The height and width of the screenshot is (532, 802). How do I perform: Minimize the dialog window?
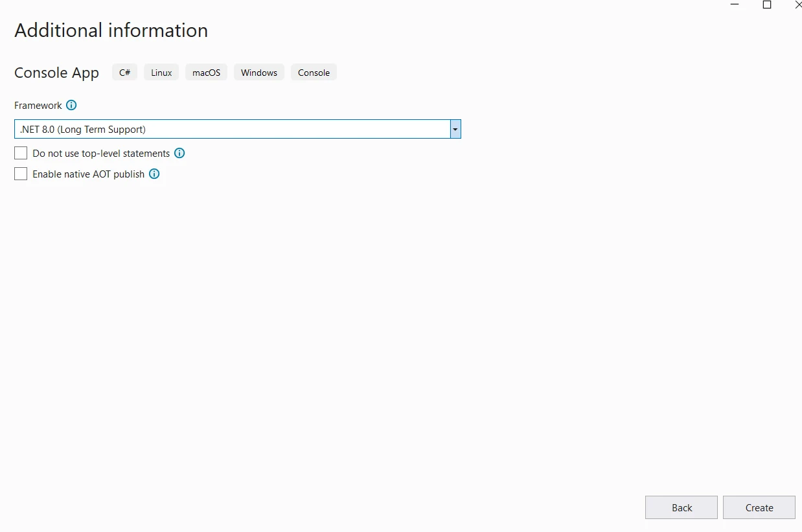pyautogui.click(x=735, y=5)
